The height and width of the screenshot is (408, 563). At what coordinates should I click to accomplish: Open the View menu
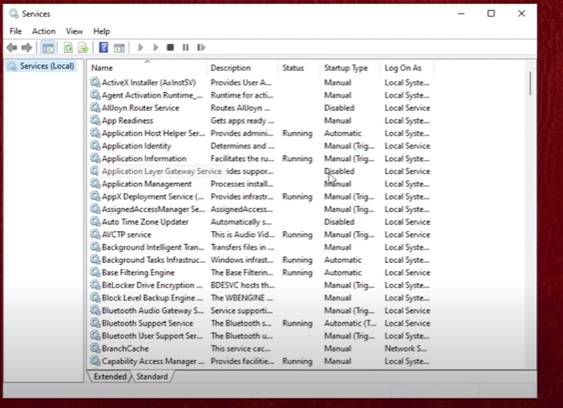pos(74,31)
